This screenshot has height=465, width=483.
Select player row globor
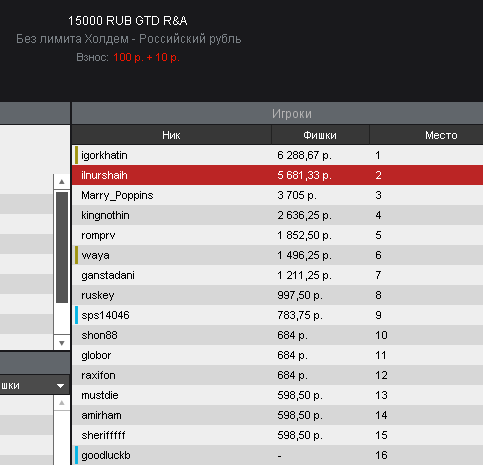[277, 355]
